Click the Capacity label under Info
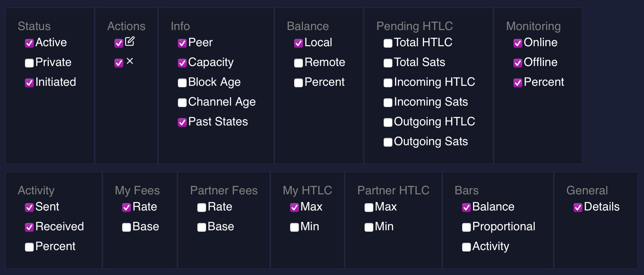Viewport: 644px width, 275px height. (x=211, y=62)
